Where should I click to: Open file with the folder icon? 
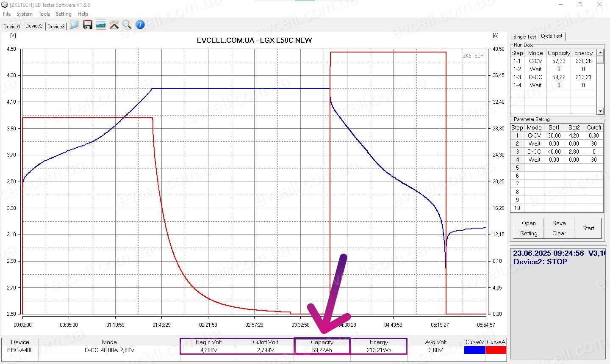tap(75, 25)
